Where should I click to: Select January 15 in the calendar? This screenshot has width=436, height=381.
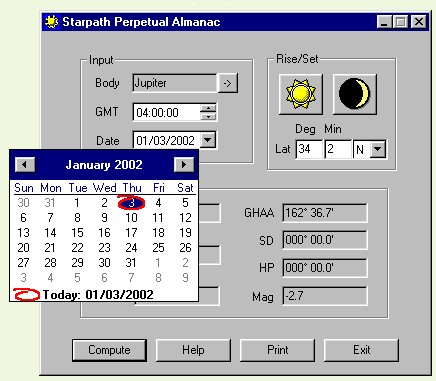(77, 233)
